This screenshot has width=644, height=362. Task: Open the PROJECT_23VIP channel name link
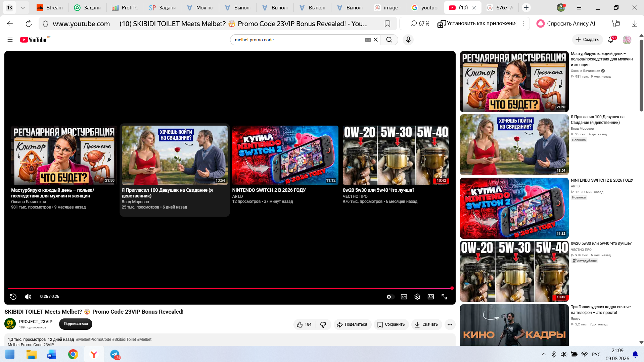(x=36, y=321)
